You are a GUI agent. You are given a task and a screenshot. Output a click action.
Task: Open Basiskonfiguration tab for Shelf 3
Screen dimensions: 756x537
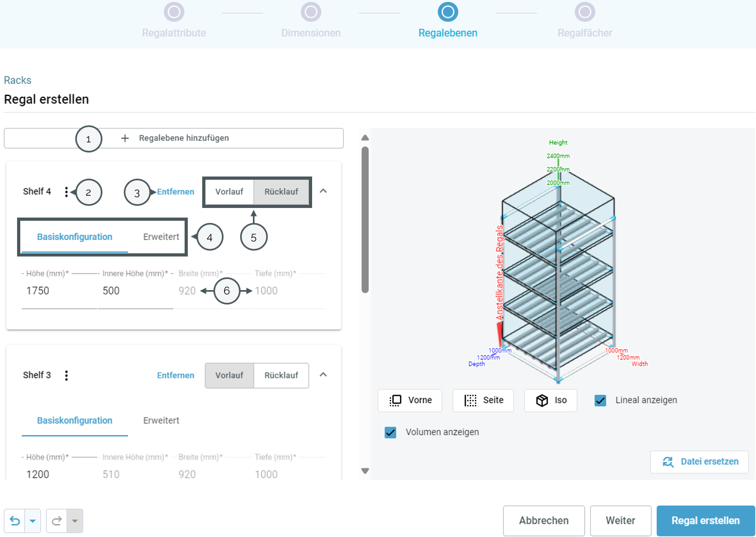pyautogui.click(x=75, y=421)
